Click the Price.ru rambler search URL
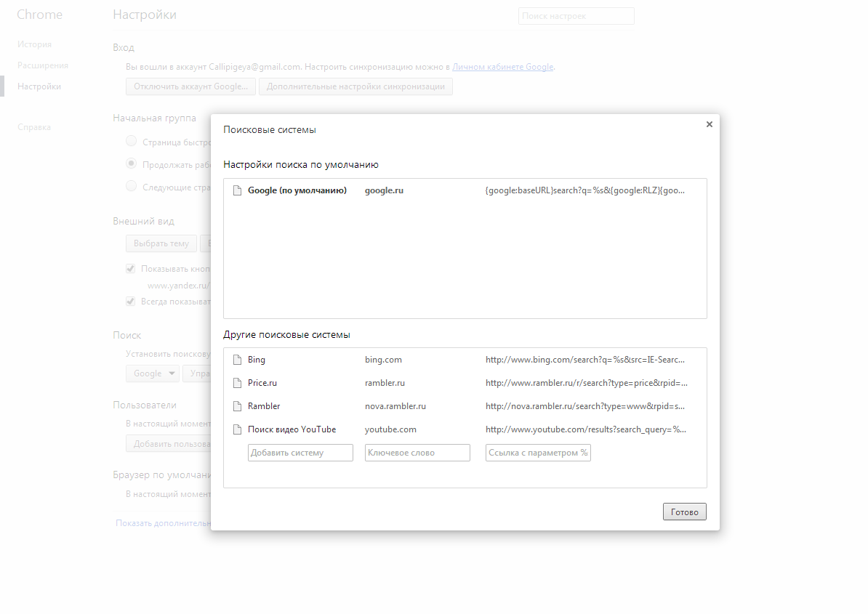The height and width of the screenshot is (614, 868). (x=586, y=383)
